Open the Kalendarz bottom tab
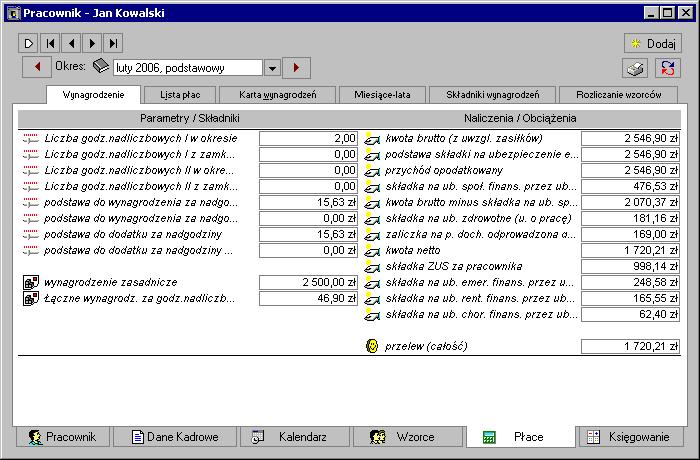Screen dimensions: 700x460 coord(295,436)
